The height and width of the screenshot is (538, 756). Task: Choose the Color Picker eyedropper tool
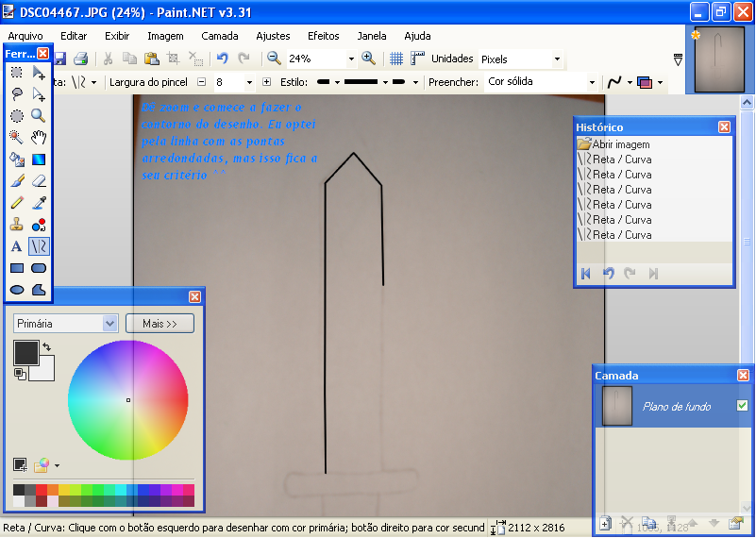coord(39,202)
